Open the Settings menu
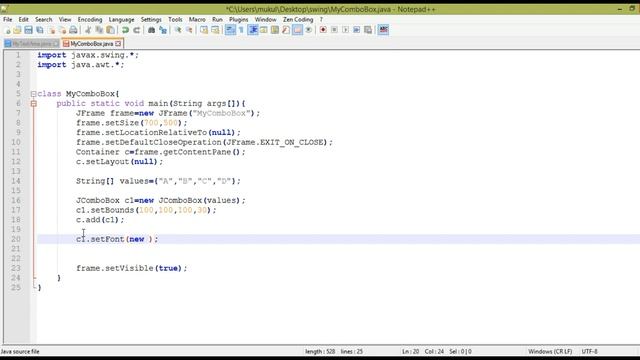This screenshot has height=360, width=640. point(151,19)
